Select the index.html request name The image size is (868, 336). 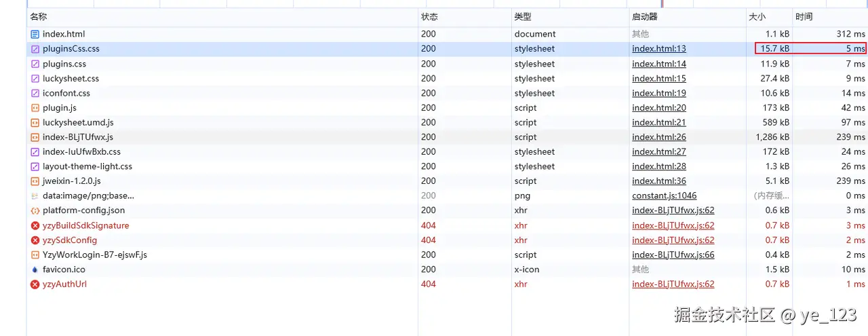(64, 34)
